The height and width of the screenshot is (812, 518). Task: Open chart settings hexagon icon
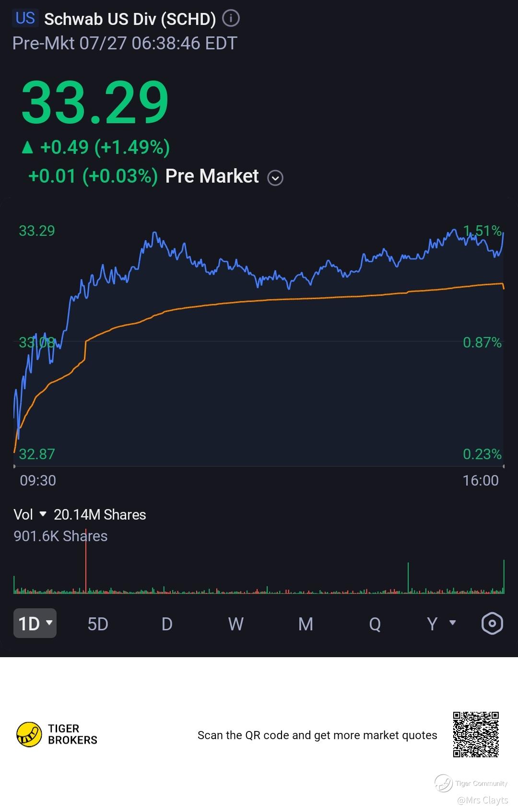pos(492,624)
